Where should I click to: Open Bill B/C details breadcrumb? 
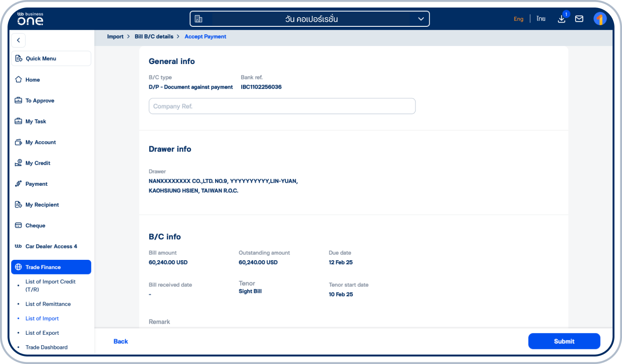click(154, 36)
